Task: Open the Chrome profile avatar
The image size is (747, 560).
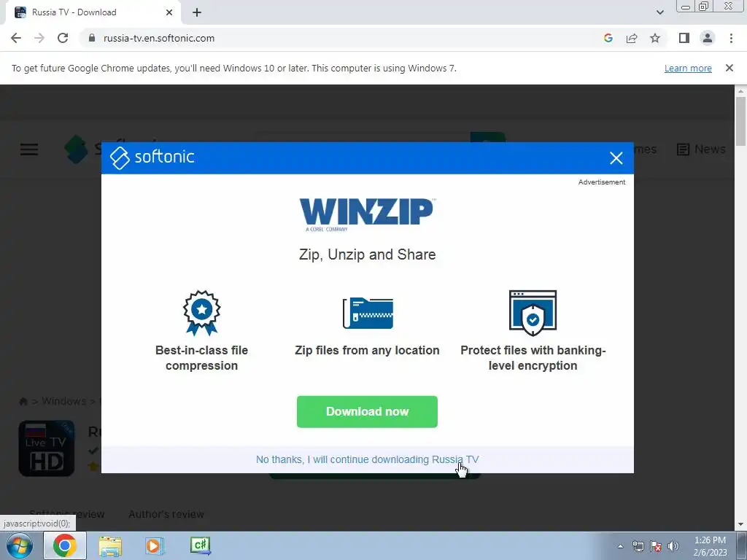Action: [x=708, y=38]
